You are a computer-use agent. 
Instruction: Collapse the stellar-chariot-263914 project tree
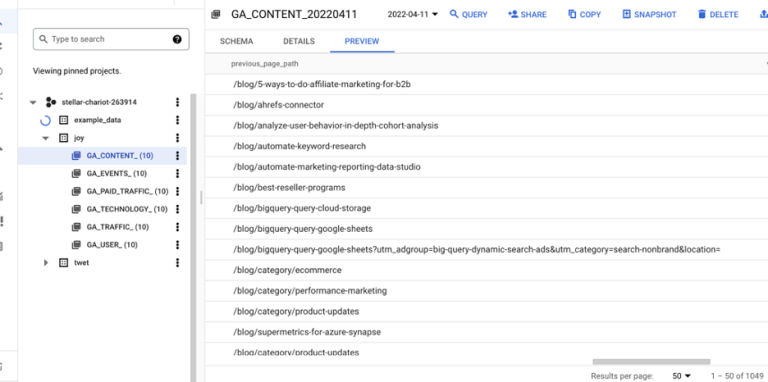pyautogui.click(x=33, y=102)
